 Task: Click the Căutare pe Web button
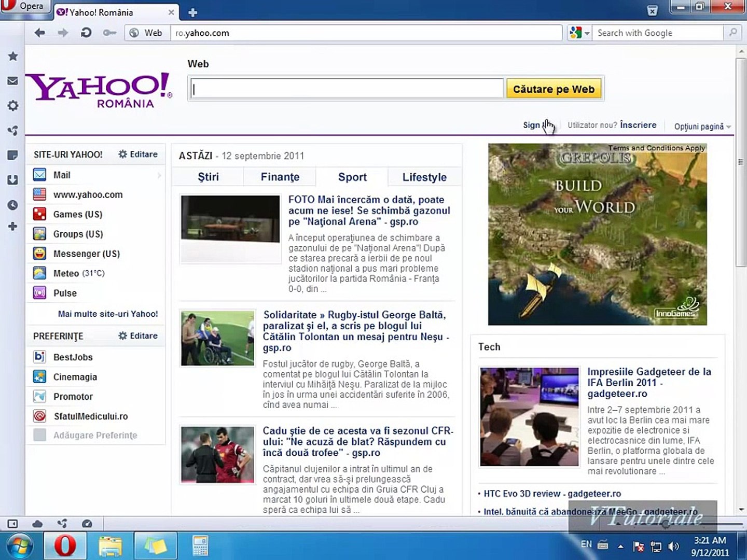tap(554, 89)
